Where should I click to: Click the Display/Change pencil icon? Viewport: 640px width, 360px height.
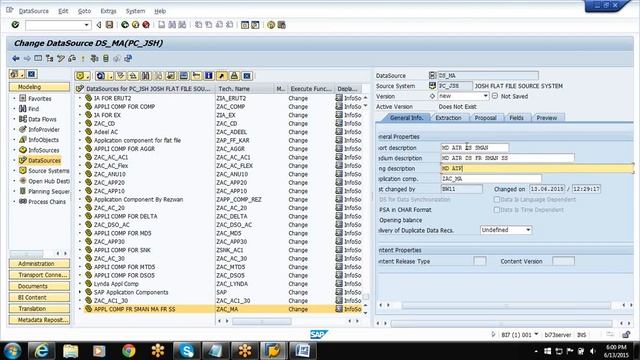pyautogui.click(x=61, y=58)
